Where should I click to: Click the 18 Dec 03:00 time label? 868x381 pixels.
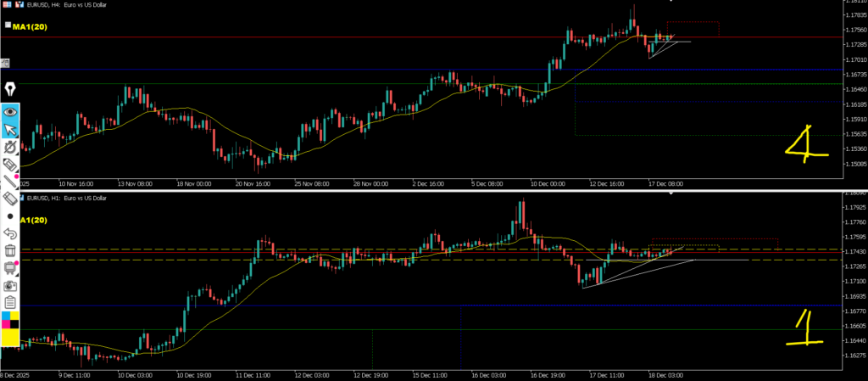point(666,375)
